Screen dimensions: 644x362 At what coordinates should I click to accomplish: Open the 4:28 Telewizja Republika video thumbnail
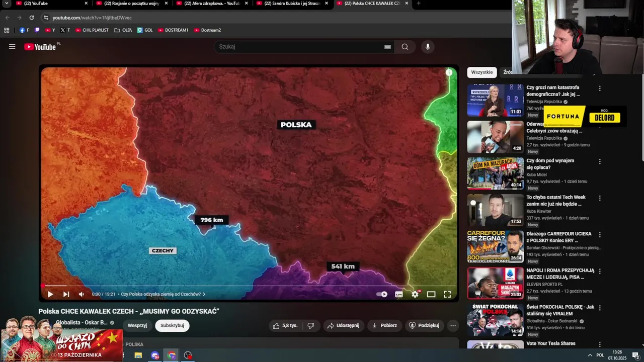click(x=495, y=137)
